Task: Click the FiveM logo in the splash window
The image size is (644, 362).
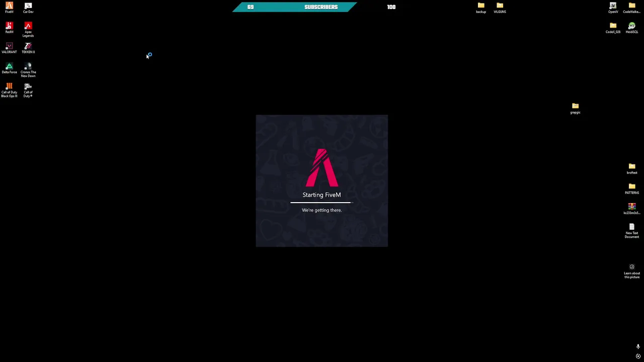Action: click(322, 167)
